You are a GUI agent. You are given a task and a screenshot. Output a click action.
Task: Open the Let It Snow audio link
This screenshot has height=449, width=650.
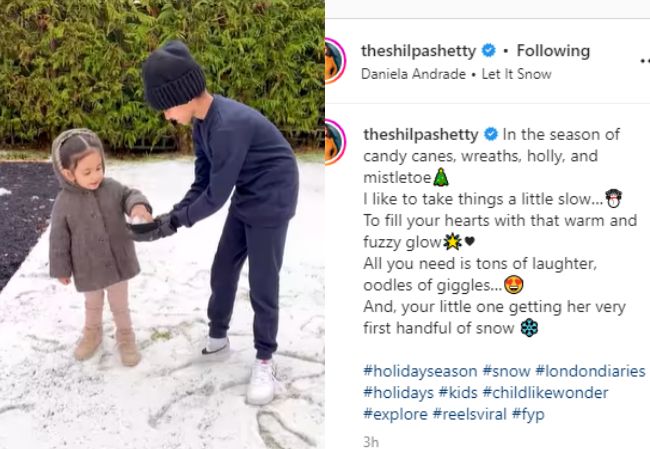click(x=516, y=74)
